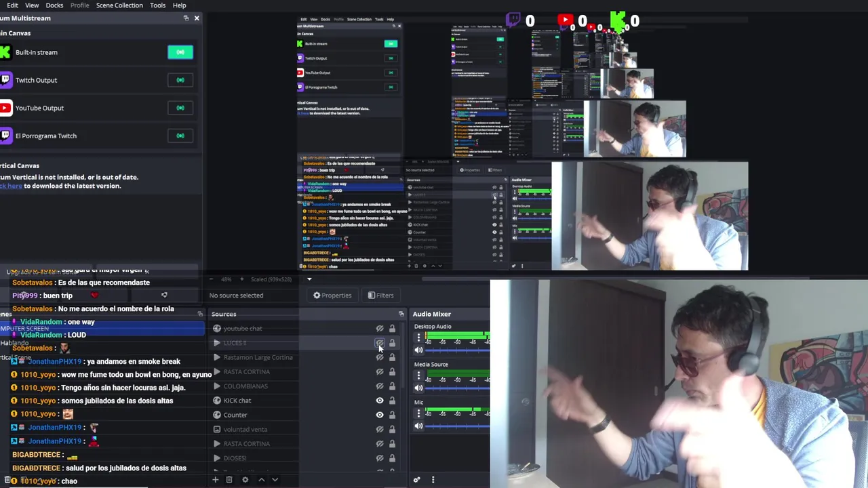
Task: Mute Mic speaker icon
Action: pyautogui.click(x=418, y=426)
